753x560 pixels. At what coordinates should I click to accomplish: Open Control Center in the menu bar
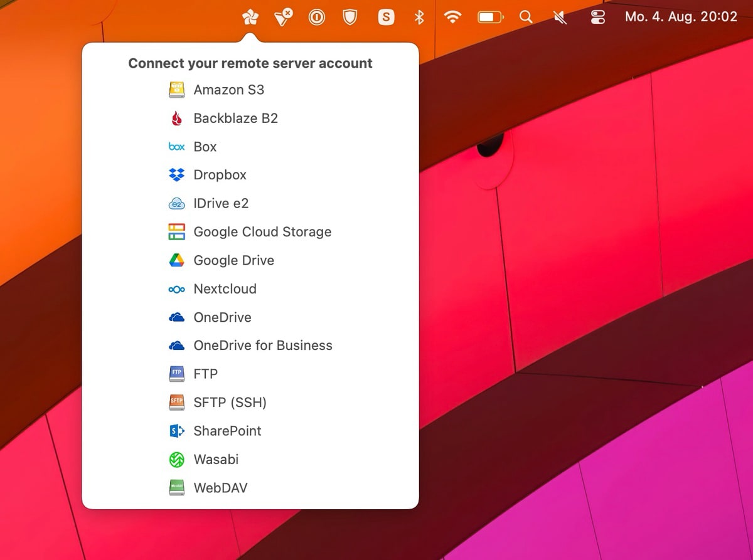(597, 18)
